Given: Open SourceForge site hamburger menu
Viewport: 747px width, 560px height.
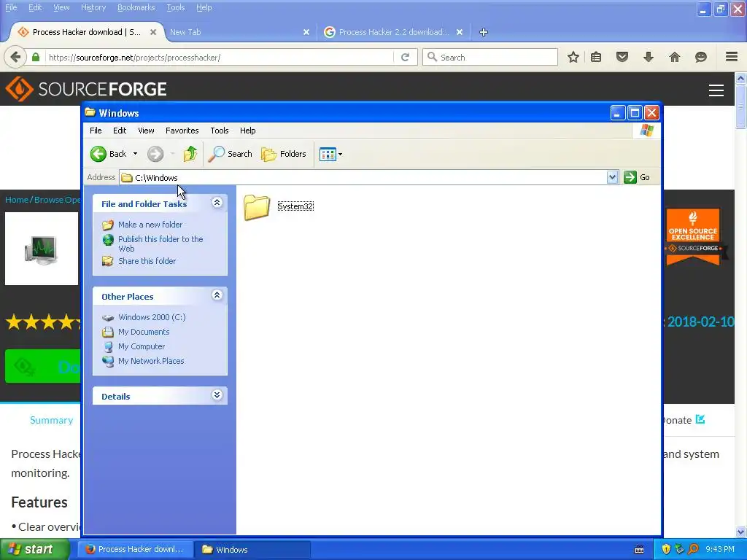Looking at the screenshot, I should coord(716,90).
